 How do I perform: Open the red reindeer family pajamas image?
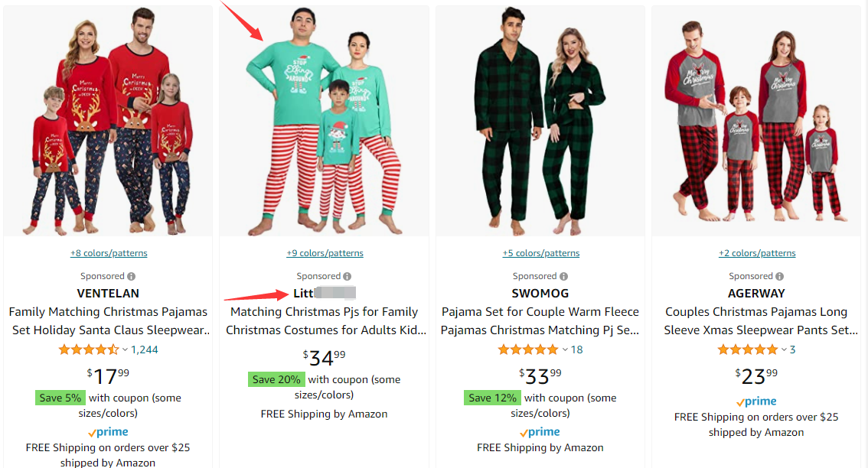coord(109,122)
